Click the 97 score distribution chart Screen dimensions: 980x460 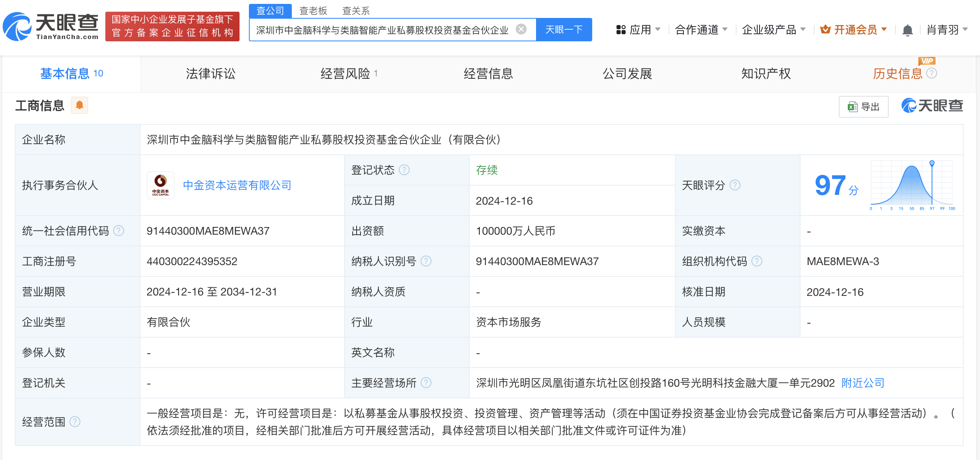912,185
